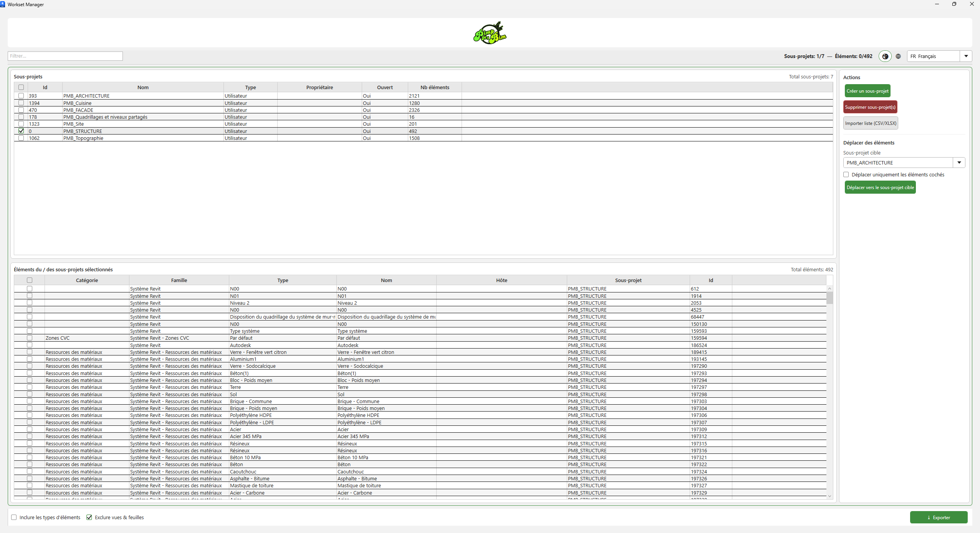The image size is (980, 533).
Task: Check the PMB_ARCHITECTURE sous-projet row
Action: (x=21, y=96)
